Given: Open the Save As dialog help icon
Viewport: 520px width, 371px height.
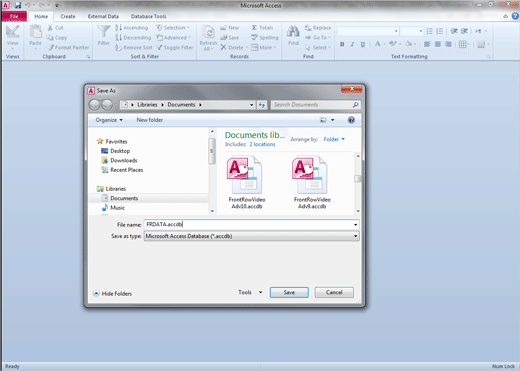Looking at the screenshot, I should 351,120.
